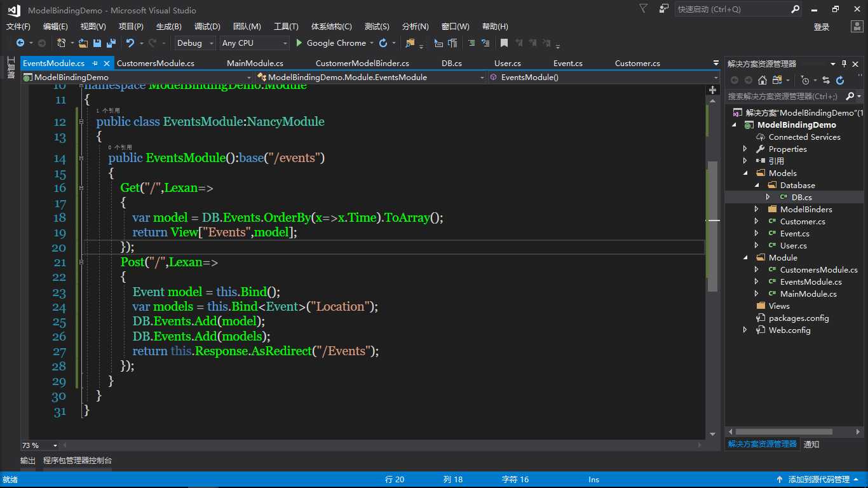Viewport: 868px width, 488px height.
Task: Open the ModelBindingDemo.Module.EventsModule type dropdown
Action: click(370, 77)
